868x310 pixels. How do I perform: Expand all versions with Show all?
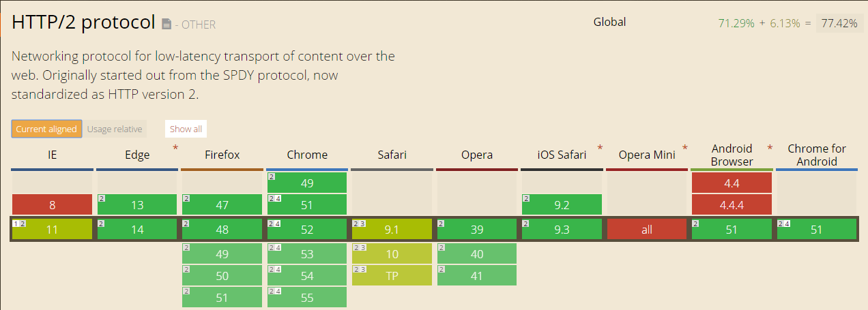(186, 129)
